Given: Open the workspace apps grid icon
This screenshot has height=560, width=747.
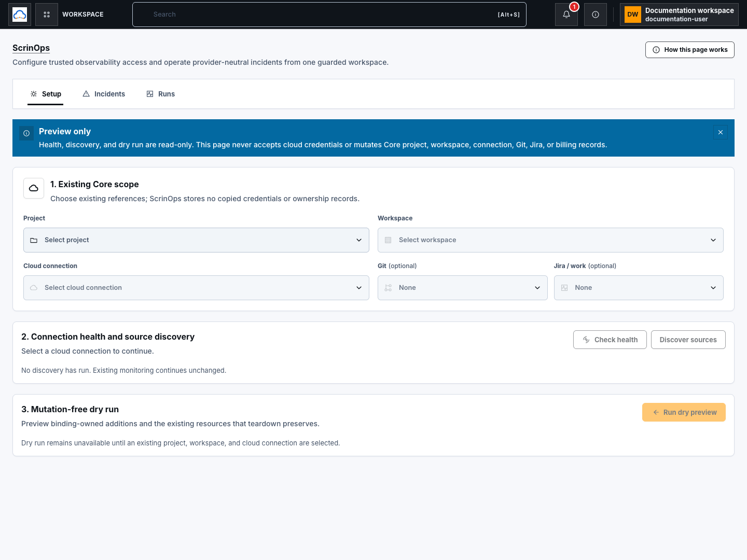Looking at the screenshot, I should coord(47,15).
